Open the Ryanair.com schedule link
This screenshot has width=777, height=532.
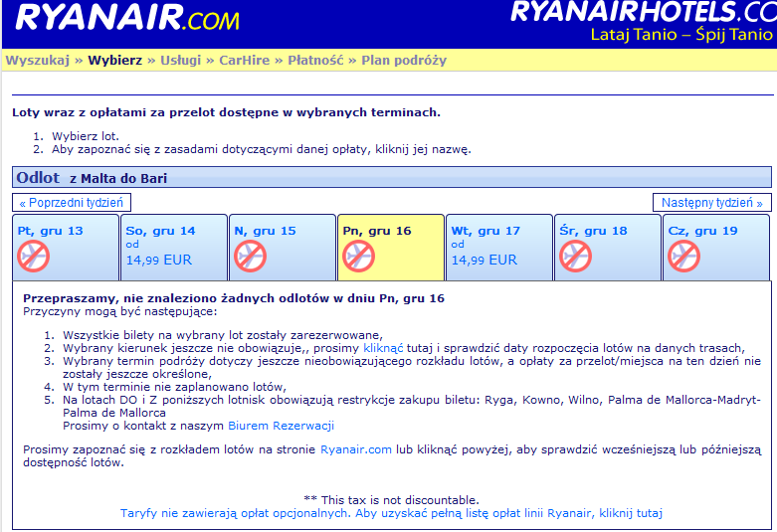pos(356,449)
